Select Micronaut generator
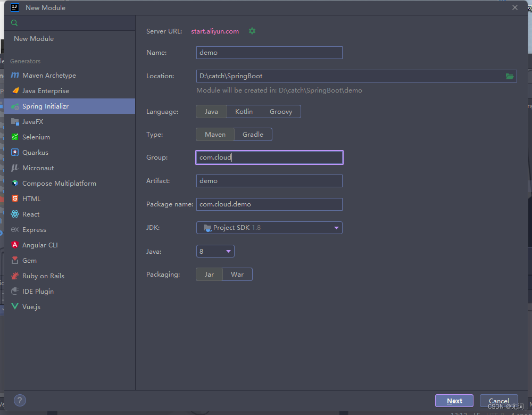The height and width of the screenshot is (415, 532). [x=70, y=168]
